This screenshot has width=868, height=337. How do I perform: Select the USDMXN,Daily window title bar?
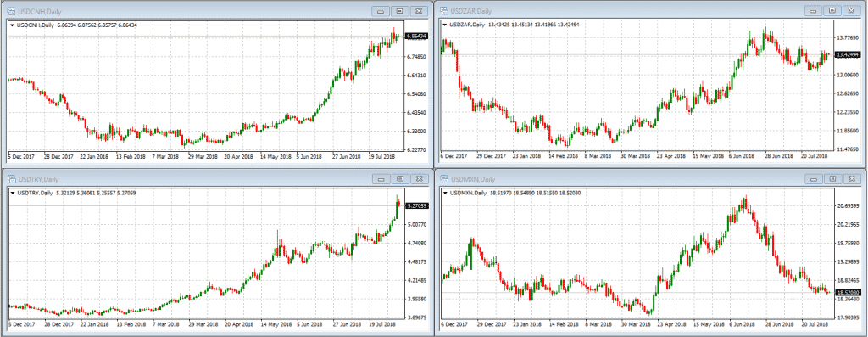pyautogui.click(x=650, y=179)
